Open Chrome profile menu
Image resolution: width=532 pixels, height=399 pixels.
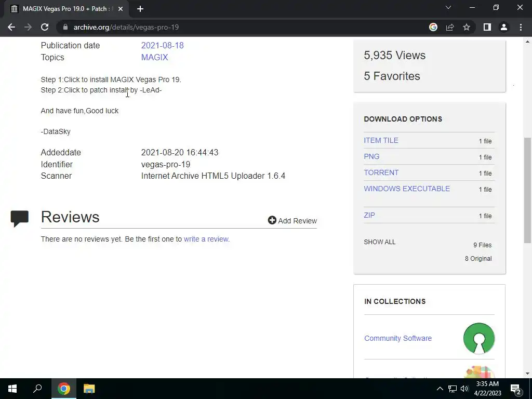coord(504,27)
